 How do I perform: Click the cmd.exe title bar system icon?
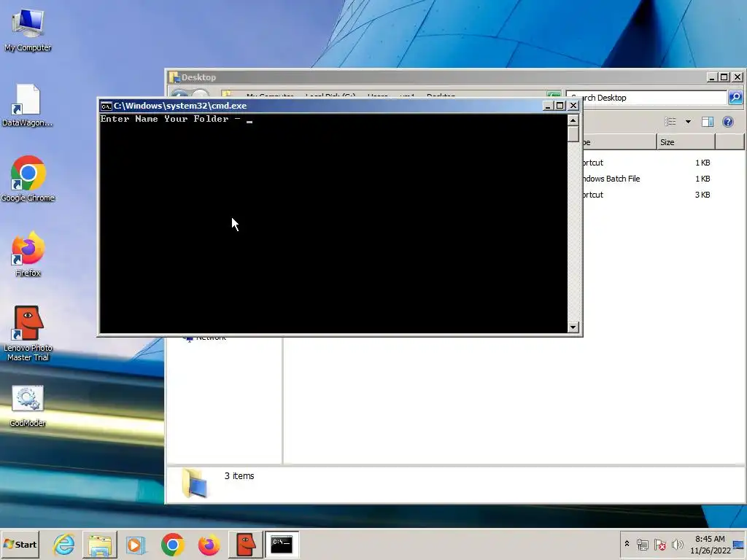click(x=107, y=106)
